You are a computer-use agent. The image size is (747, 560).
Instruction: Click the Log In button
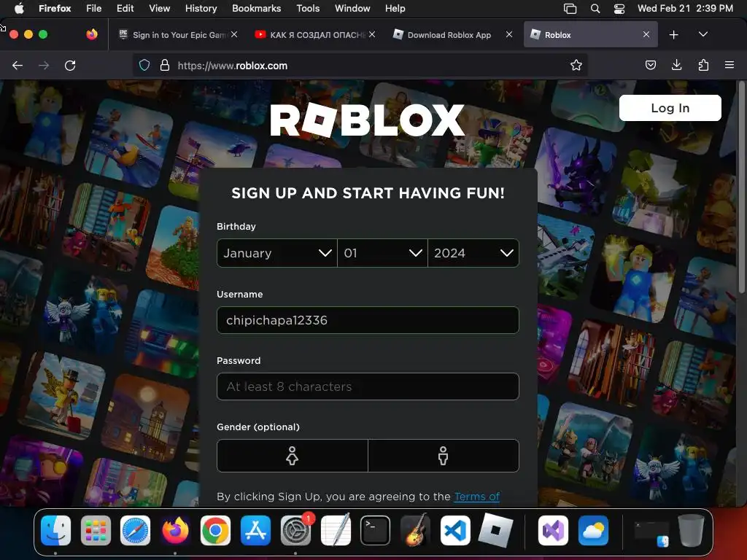coord(670,108)
